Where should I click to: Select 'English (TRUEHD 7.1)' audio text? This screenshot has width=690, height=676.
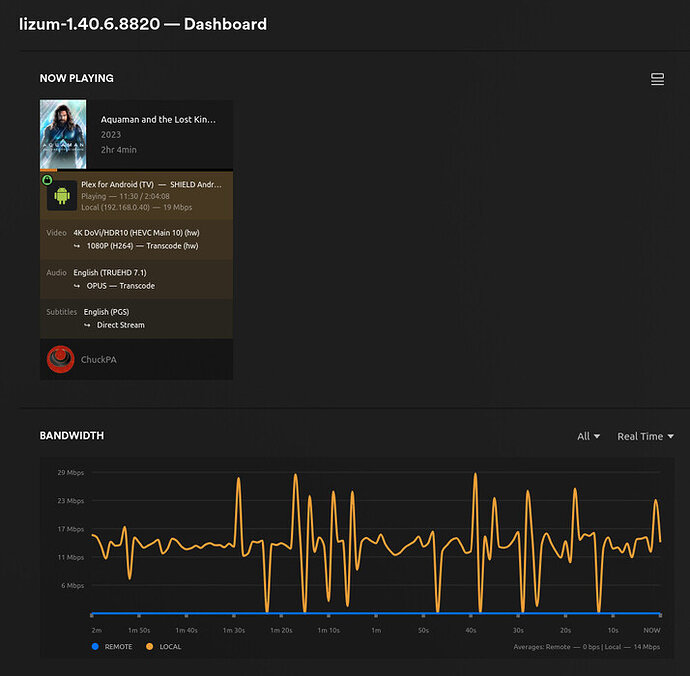[x=110, y=272]
